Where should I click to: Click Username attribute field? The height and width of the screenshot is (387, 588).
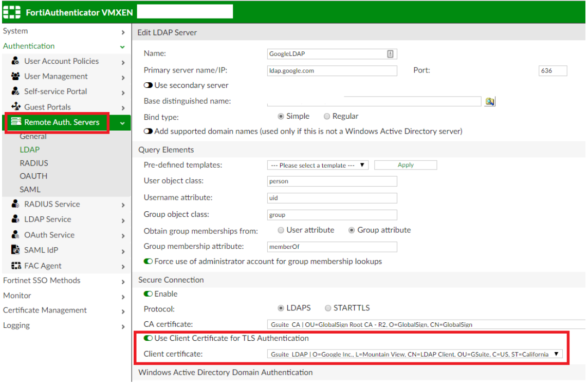pyautogui.click(x=332, y=198)
